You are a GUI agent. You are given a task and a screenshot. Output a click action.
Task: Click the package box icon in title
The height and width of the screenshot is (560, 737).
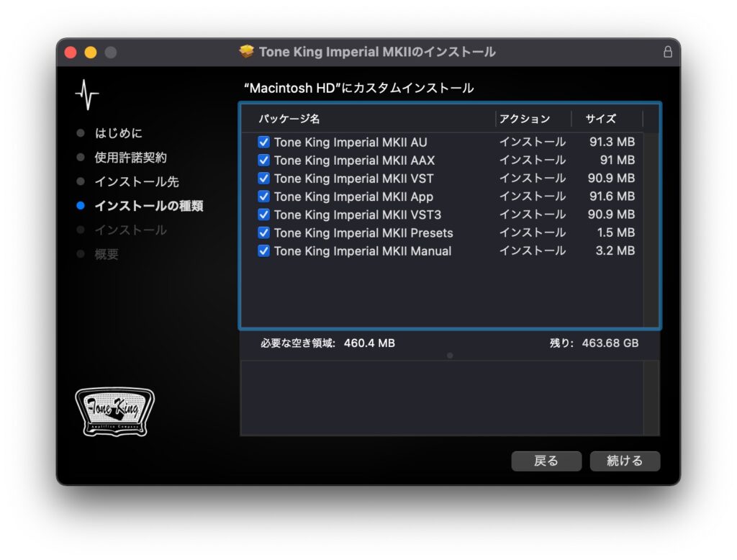pos(247,52)
